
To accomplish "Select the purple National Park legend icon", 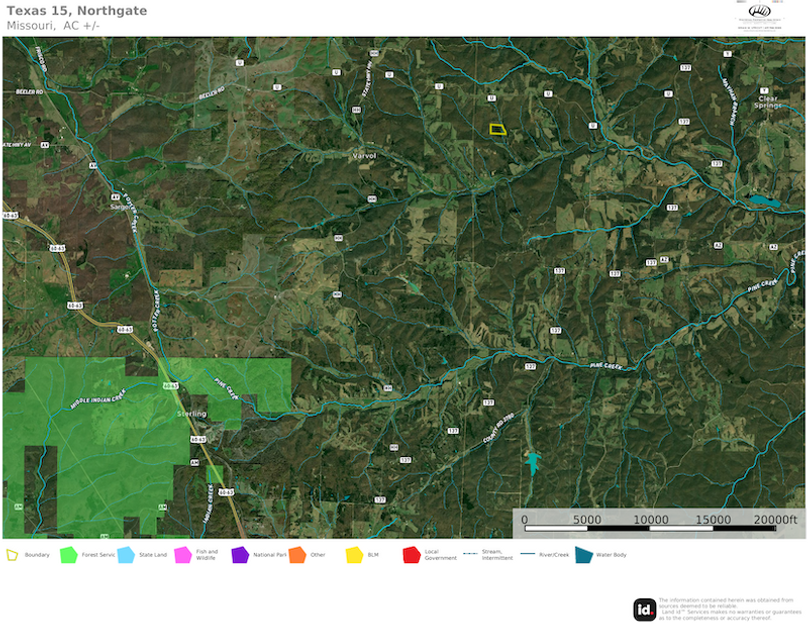I will [x=239, y=554].
